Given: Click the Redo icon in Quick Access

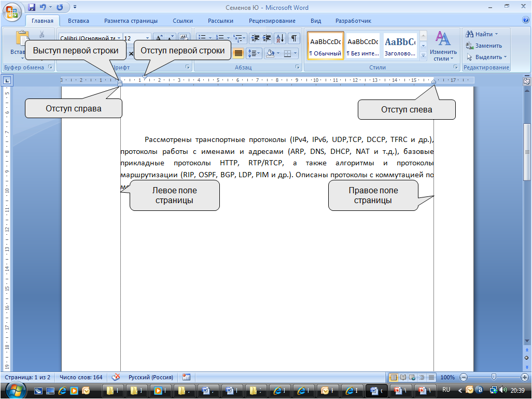Looking at the screenshot, I should (59, 7).
